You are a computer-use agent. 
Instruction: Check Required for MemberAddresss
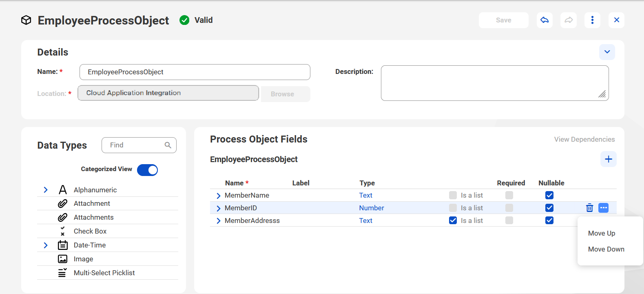[x=509, y=220]
